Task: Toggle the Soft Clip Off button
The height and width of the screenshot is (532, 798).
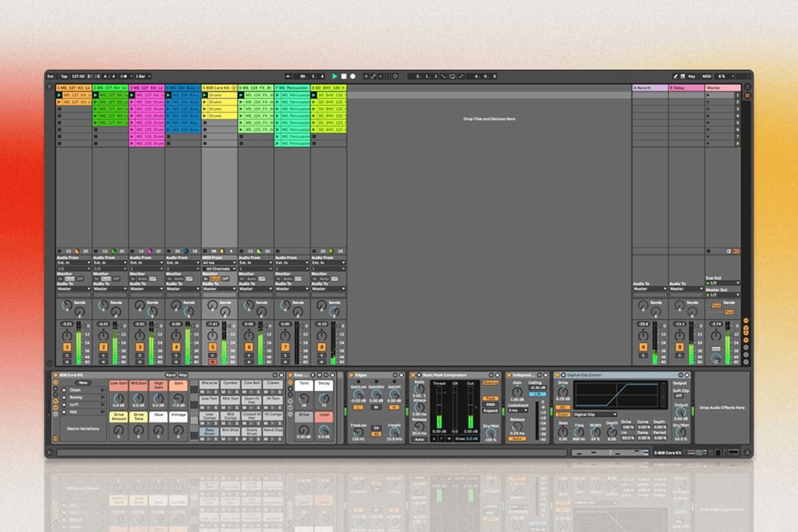Action: point(678,395)
